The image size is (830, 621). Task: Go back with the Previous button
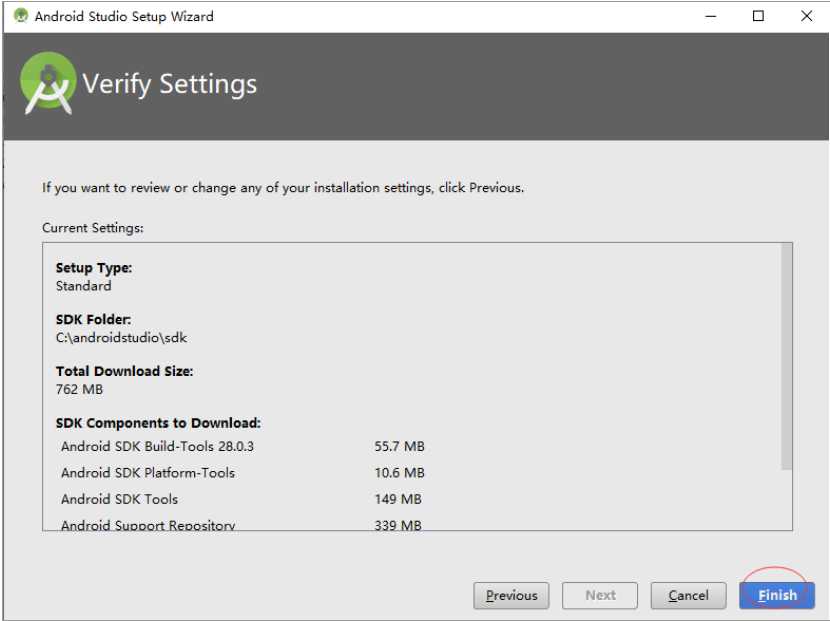(511, 596)
